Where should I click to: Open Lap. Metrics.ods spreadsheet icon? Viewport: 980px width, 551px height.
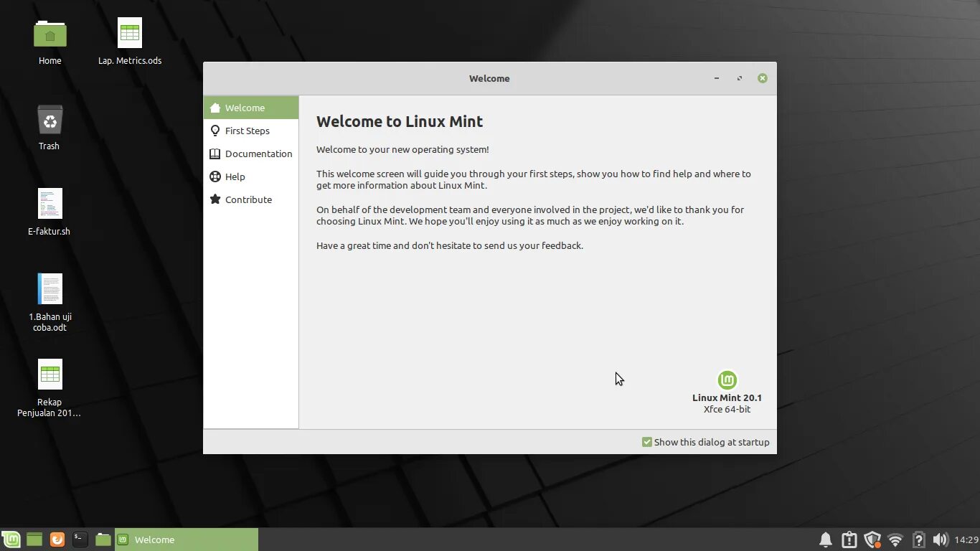[x=130, y=33]
